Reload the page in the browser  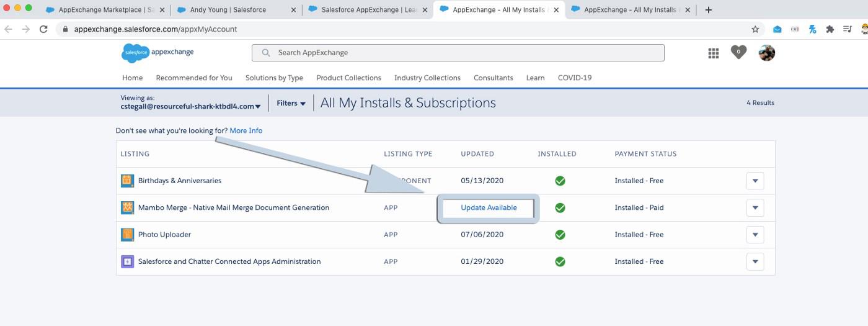coord(43,29)
